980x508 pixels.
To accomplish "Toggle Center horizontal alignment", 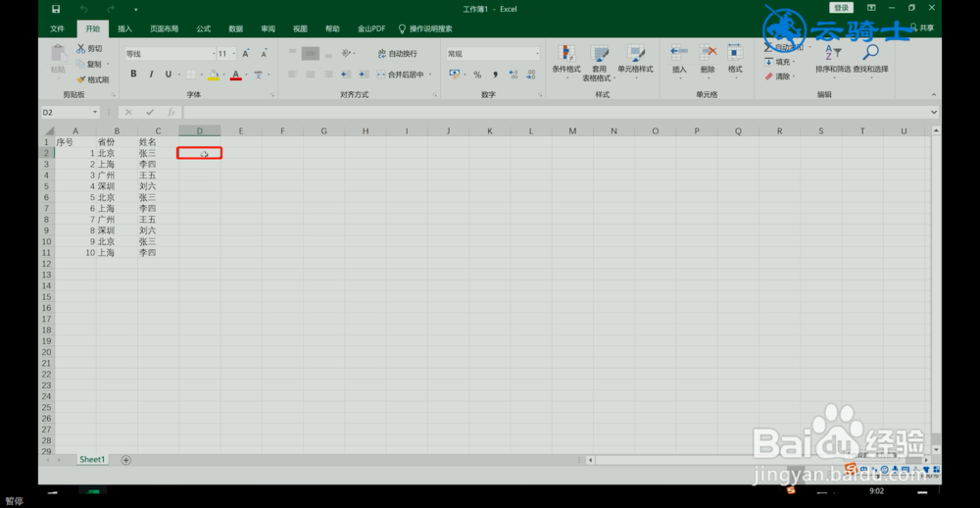I will 310,75.
